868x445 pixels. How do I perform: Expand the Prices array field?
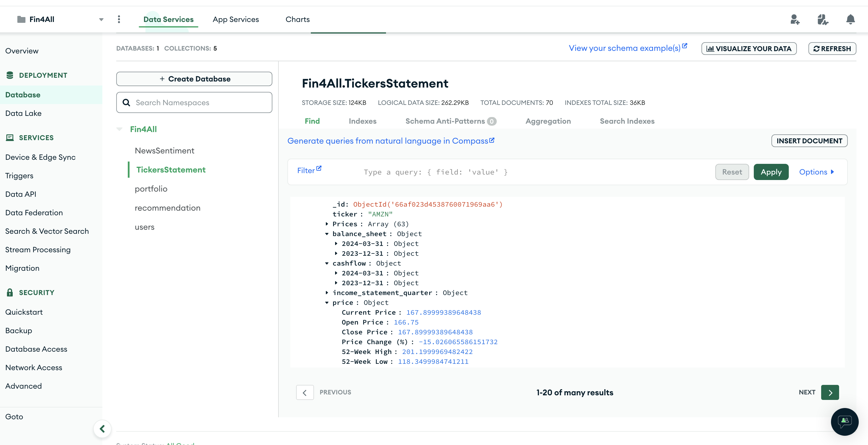[x=327, y=224]
